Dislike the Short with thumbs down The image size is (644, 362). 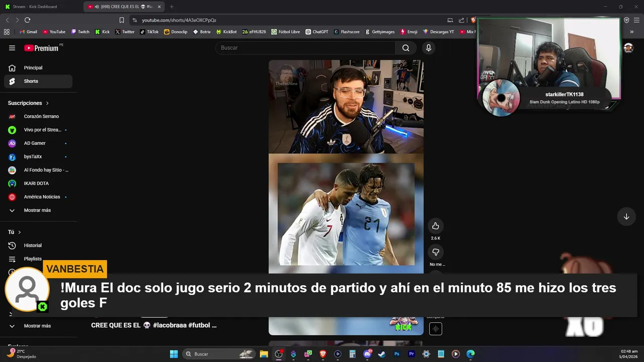(x=436, y=252)
